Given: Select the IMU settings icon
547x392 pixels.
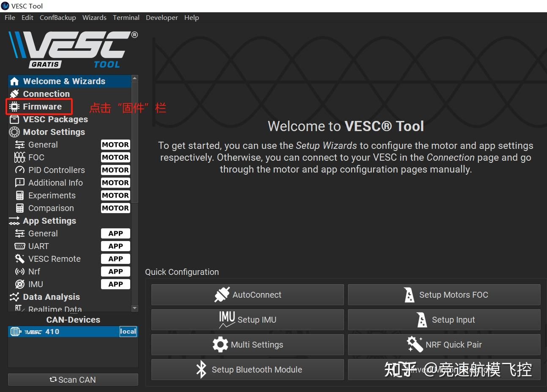Looking at the screenshot, I should click(20, 284).
